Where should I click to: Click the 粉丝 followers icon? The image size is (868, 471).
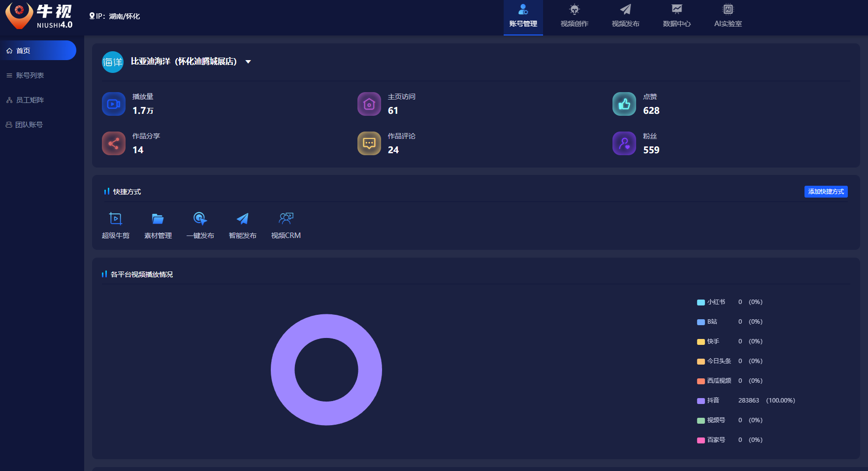pyautogui.click(x=624, y=143)
